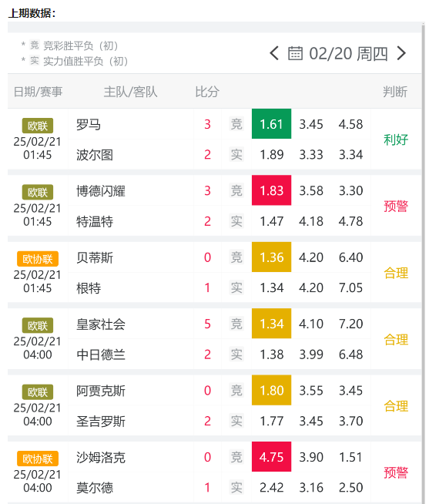Select the green 1.61 odds cell

tap(272, 124)
